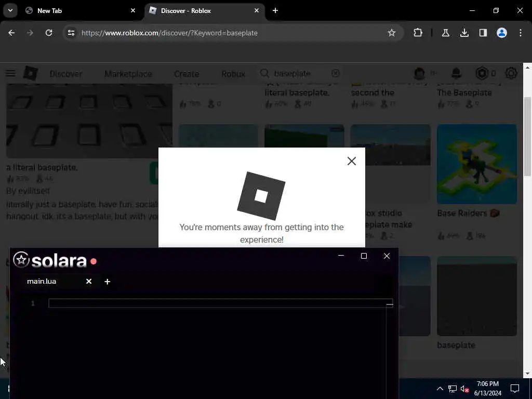Close the Discover - Roblox tab
The width and height of the screenshot is (532, 399).
coord(257,10)
